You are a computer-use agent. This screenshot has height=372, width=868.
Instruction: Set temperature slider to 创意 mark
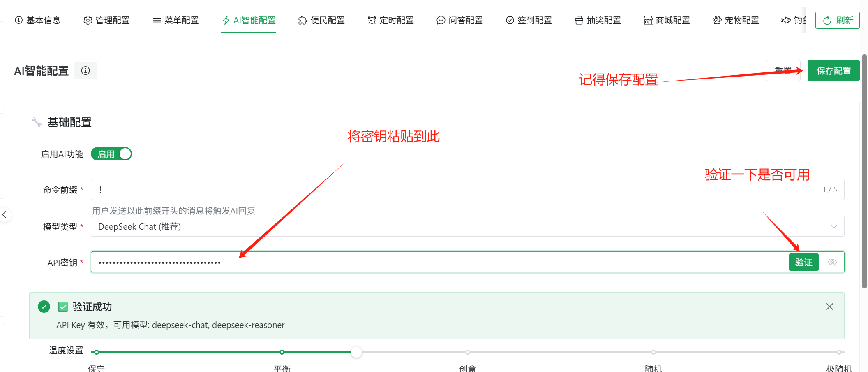(x=468, y=352)
